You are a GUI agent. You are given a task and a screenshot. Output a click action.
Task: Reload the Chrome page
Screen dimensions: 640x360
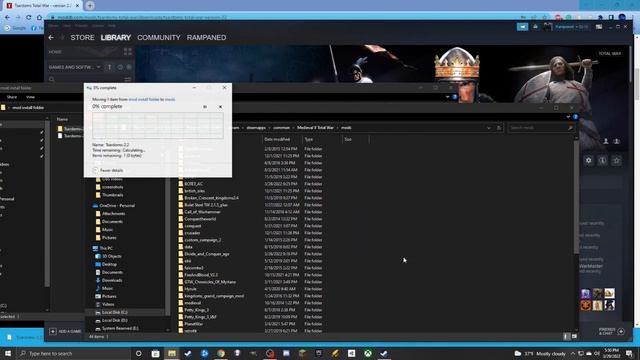(29, 17)
